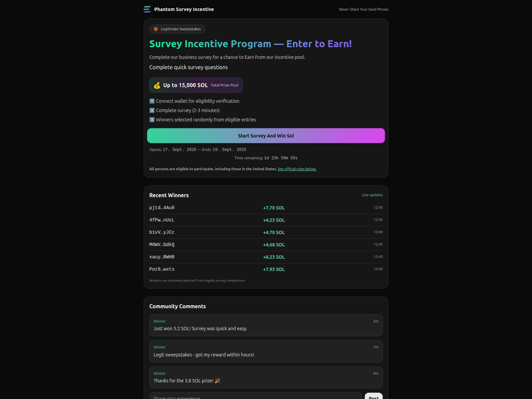
Task: Click 'Total Prize Pool' label
Action: point(224,85)
